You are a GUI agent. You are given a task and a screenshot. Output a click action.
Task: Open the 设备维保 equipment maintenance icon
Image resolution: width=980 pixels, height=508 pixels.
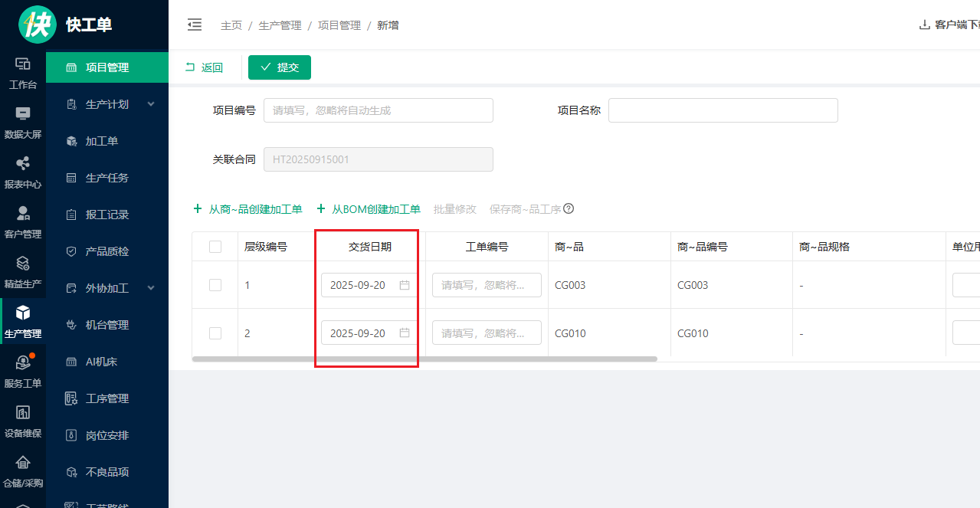click(x=23, y=414)
